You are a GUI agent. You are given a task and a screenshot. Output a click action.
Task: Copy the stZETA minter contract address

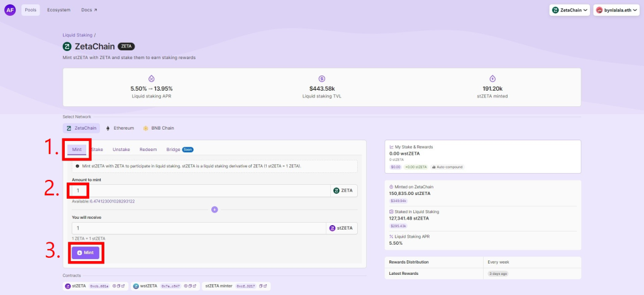tap(261, 286)
